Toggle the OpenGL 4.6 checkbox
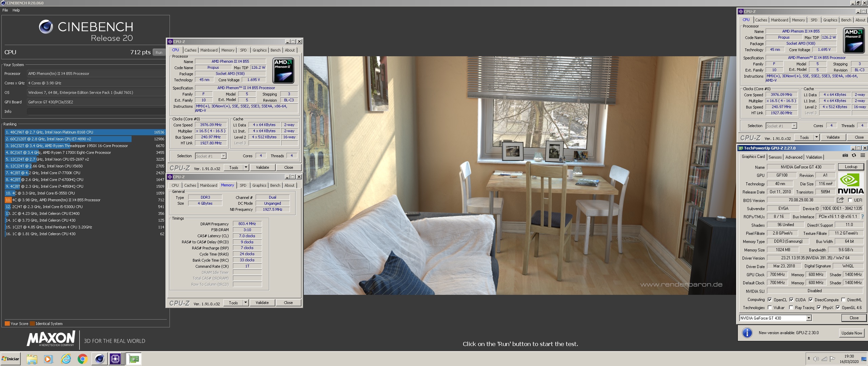This screenshot has height=366, width=868. (838, 307)
